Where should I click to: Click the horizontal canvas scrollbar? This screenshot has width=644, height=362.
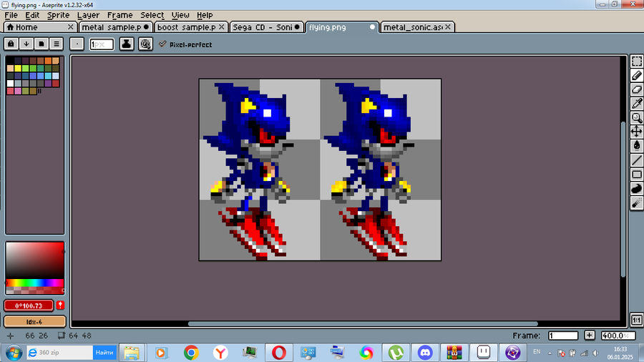point(363,324)
